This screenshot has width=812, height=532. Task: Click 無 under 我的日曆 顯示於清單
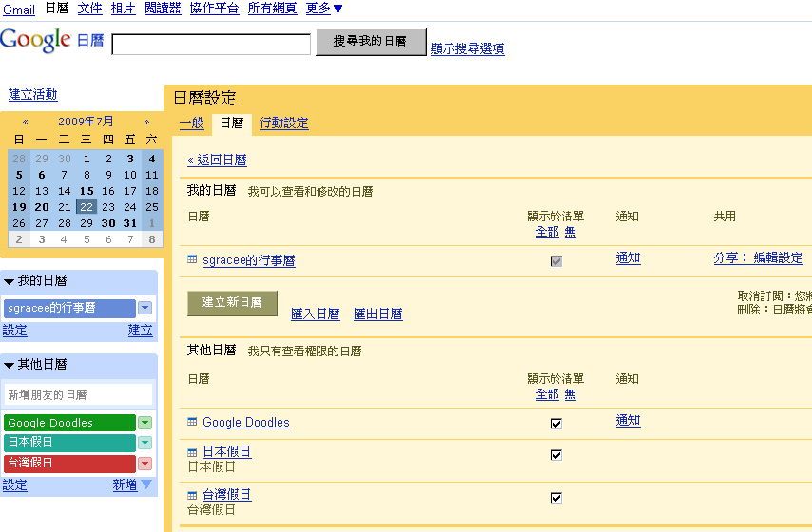570,232
